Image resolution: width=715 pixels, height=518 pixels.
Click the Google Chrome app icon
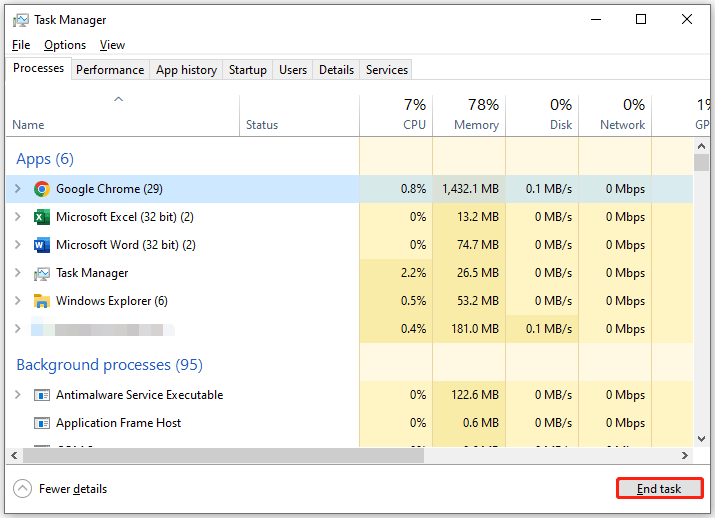click(41, 189)
